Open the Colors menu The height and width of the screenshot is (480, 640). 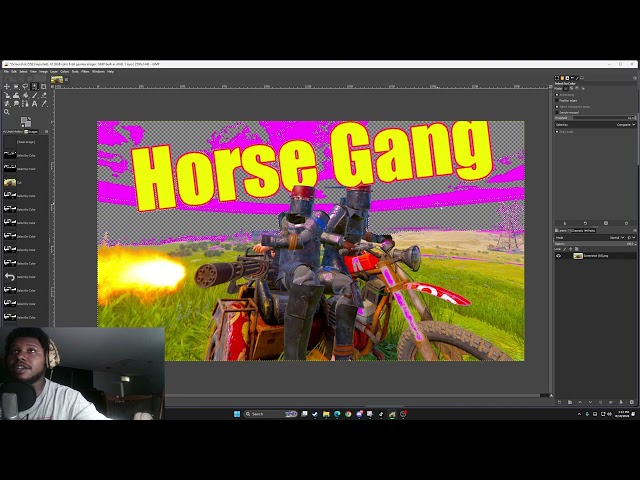point(64,71)
